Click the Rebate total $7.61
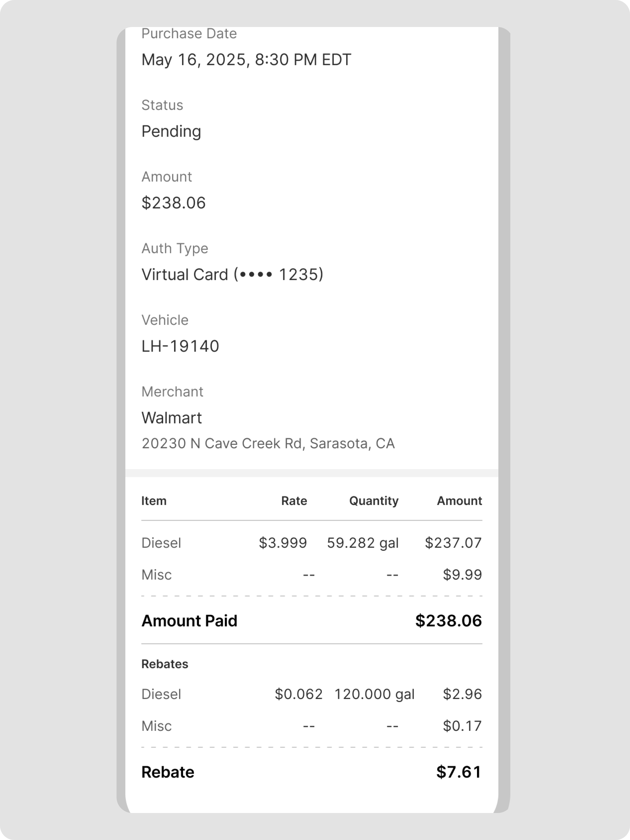This screenshot has height=840, width=630. point(459,772)
